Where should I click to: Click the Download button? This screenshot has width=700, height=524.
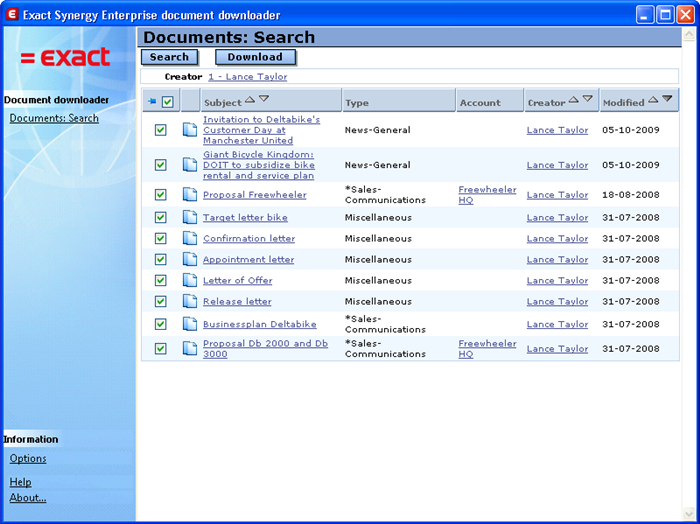[255, 57]
